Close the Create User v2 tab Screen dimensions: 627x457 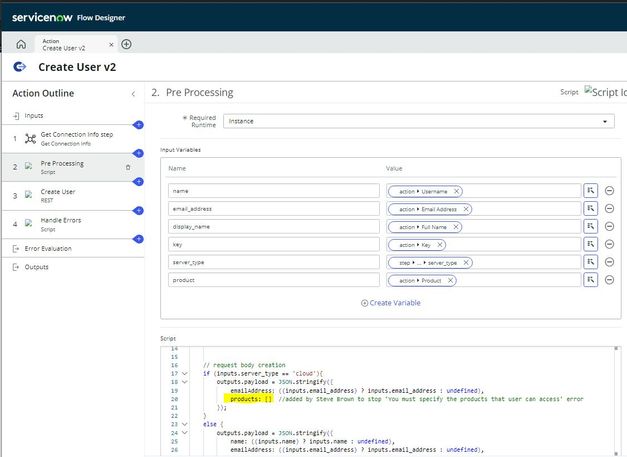point(111,45)
